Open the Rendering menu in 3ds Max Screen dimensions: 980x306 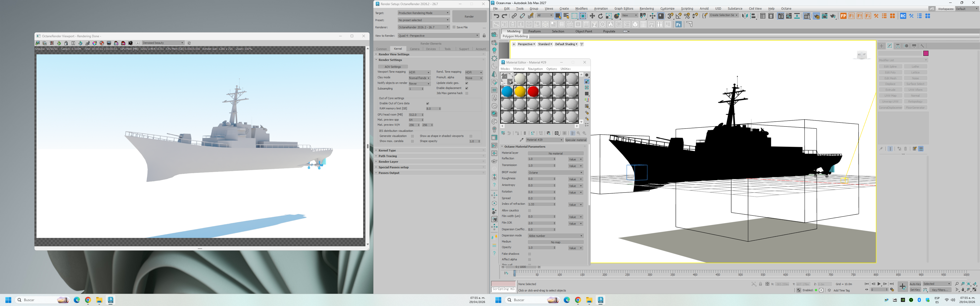pyautogui.click(x=646, y=9)
